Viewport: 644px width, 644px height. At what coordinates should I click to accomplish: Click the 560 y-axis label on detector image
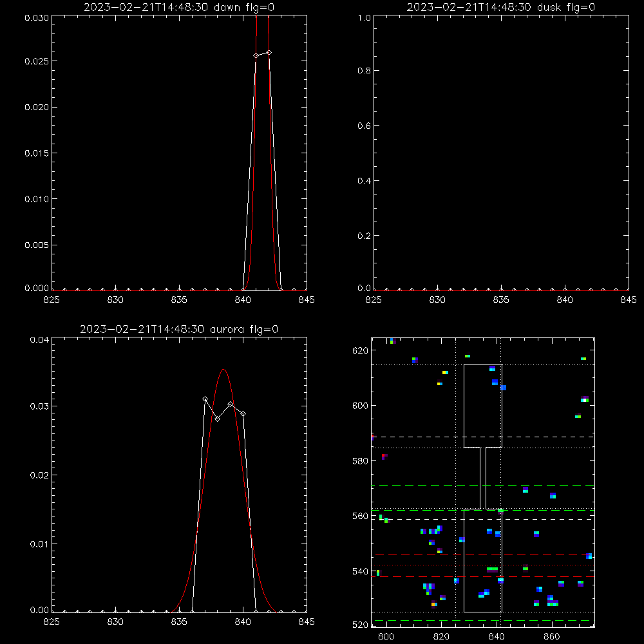360,516
